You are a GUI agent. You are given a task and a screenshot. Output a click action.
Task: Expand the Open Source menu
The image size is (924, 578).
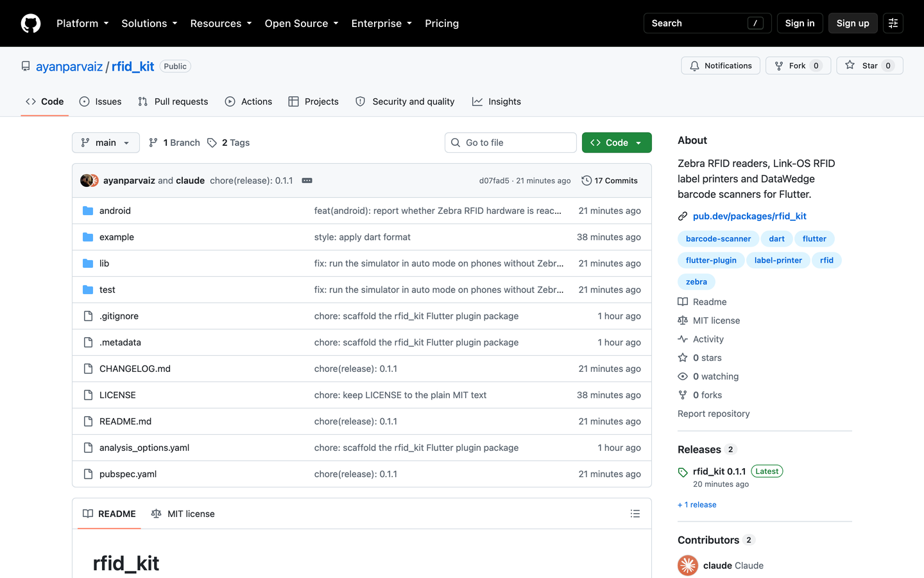[x=301, y=23]
